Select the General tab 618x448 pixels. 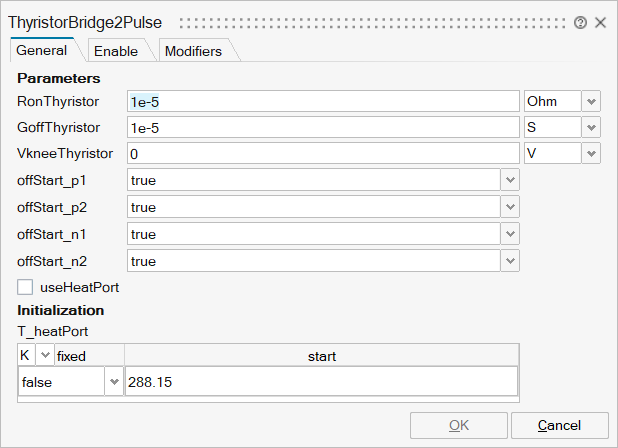(x=42, y=50)
